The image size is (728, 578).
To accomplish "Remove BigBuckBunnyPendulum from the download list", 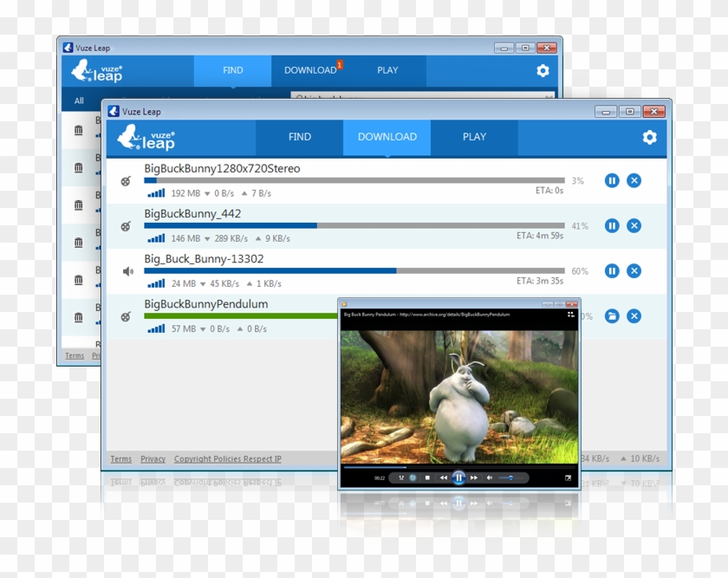I will 634,316.
